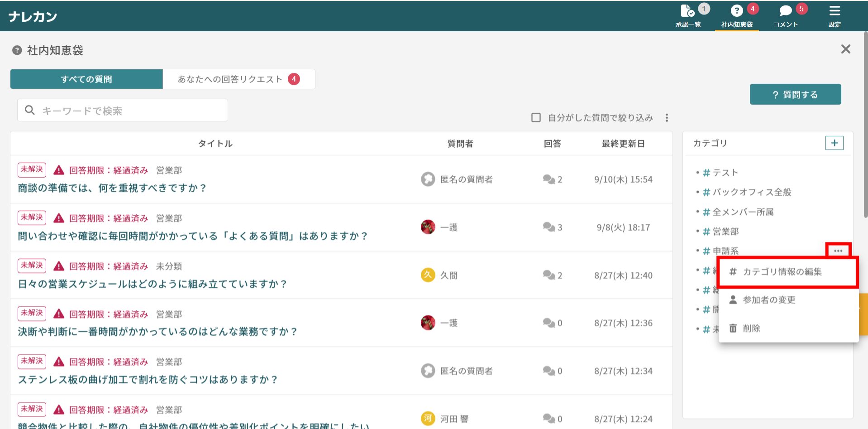Image resolution: width=868 pixels, height=429 pixels.
Task: Open the three-dot menu for 申請系
Action: (838, 251)
